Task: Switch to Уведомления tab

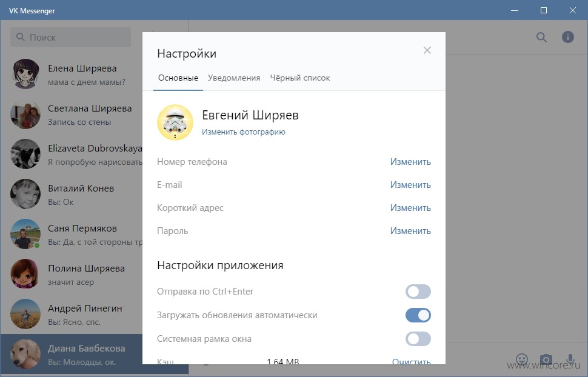Action: pyautogui.click(x=234, y=78)
